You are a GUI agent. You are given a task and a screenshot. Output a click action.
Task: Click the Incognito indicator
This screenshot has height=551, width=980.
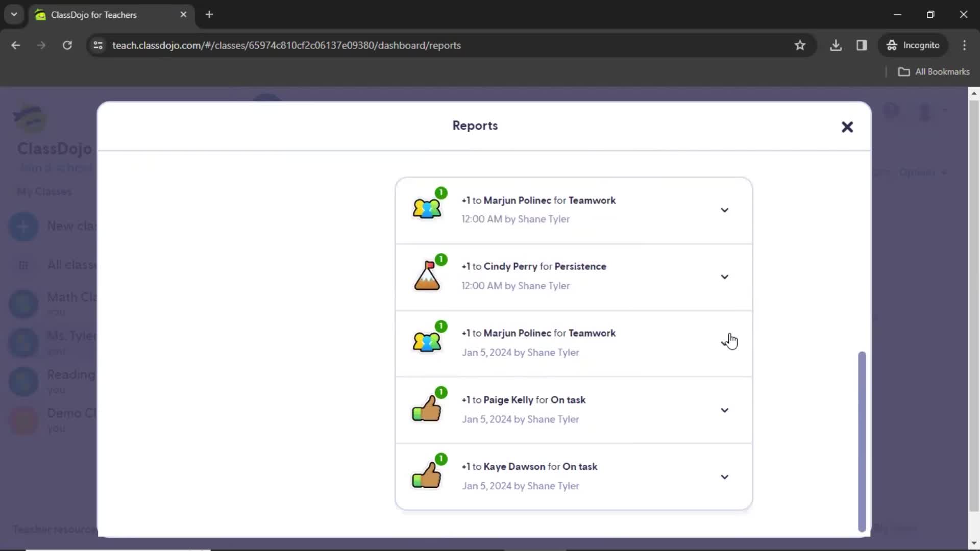point(913,45)
